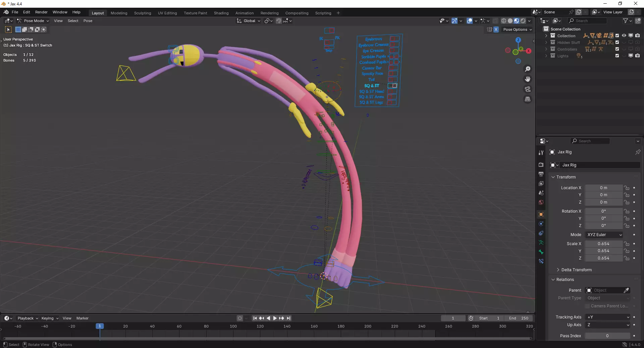This screenshot has width=644, height=348.
Task: Toggle the Location X lock icon
Action: click(x=627, y=188)
